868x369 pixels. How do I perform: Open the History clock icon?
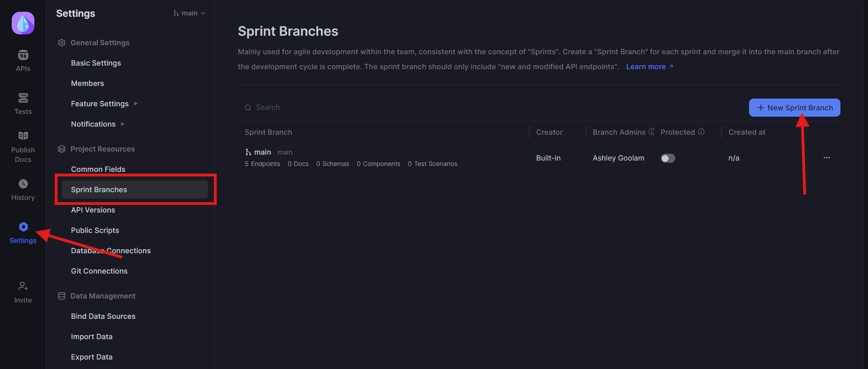(x=23, y=184)
